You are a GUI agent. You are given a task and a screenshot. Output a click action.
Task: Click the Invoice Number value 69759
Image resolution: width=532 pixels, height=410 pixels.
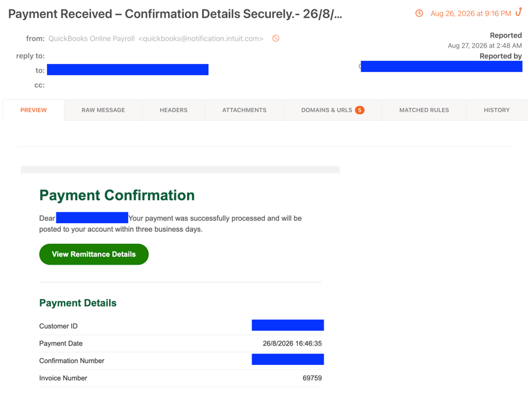point(312,378)
